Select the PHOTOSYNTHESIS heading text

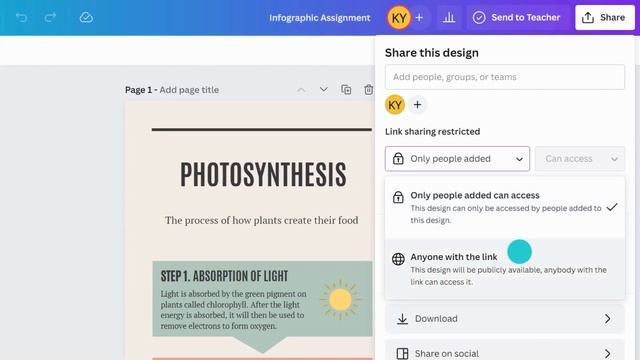click(x=263, y=174)
